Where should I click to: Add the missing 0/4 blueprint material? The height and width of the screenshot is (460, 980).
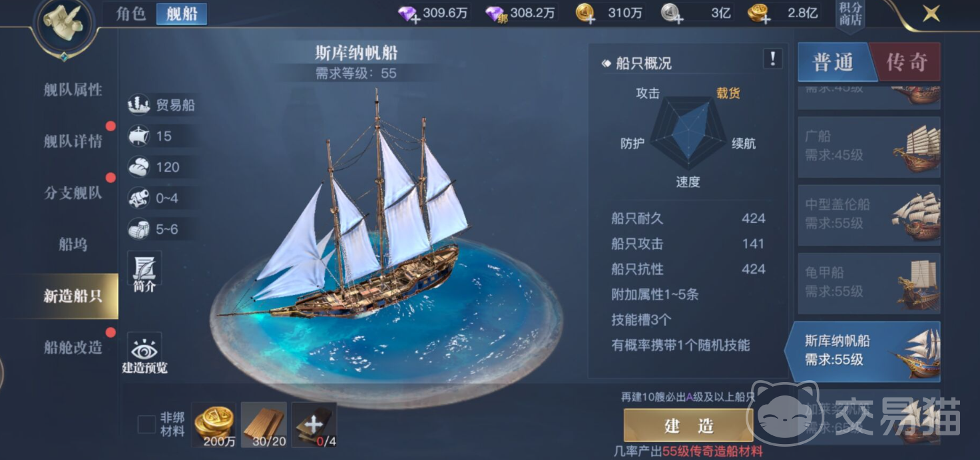314,424
